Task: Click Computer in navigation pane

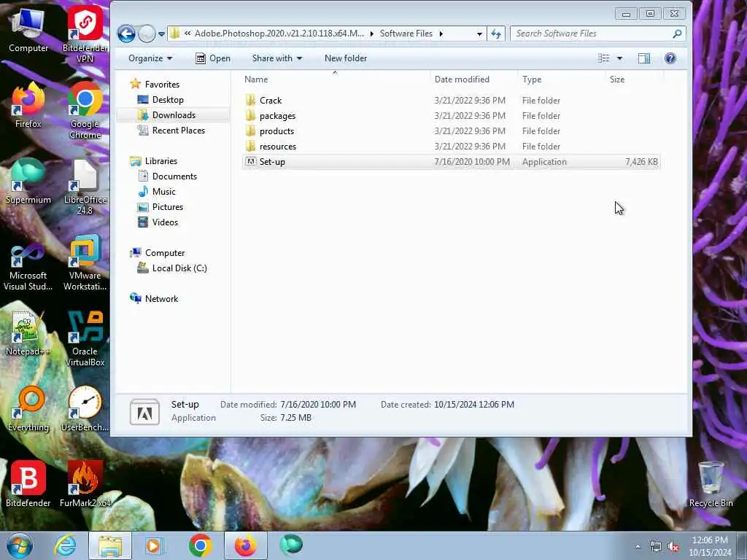Action: pyautogui.click(x=158, y=253)
